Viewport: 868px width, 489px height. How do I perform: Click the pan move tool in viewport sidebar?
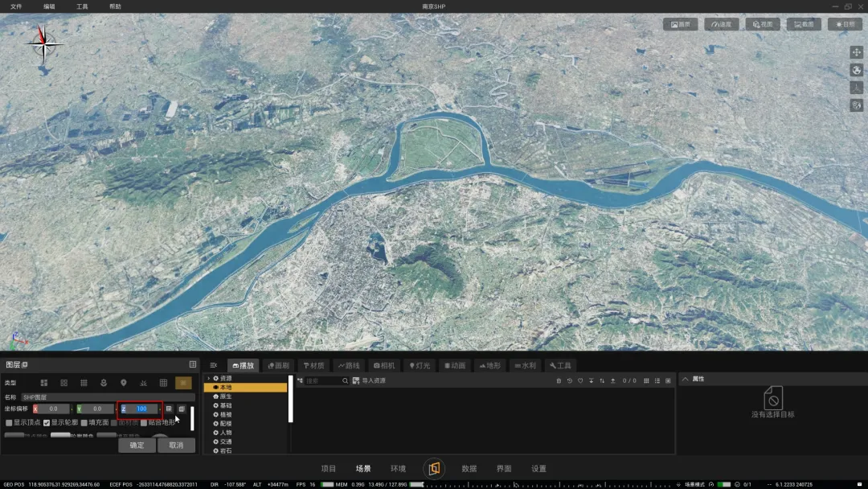pyautogui.click(x=857, y=52)
